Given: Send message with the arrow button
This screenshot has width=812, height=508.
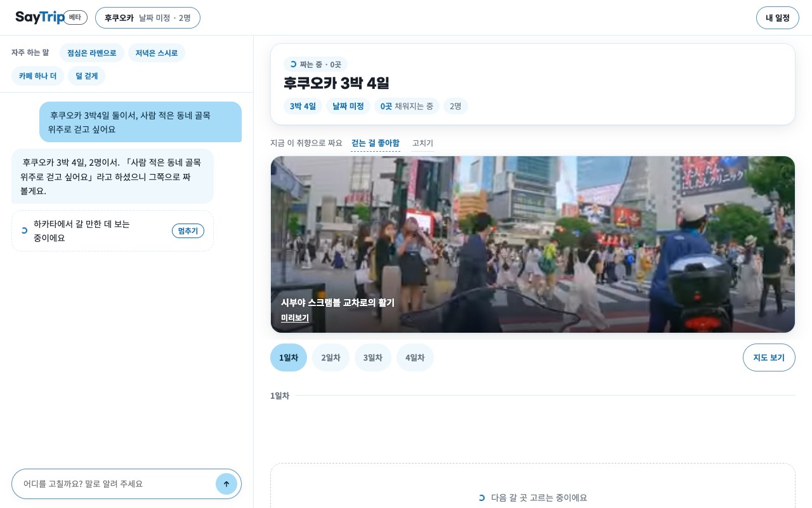Looking at the screenshot, I should 226,484.
